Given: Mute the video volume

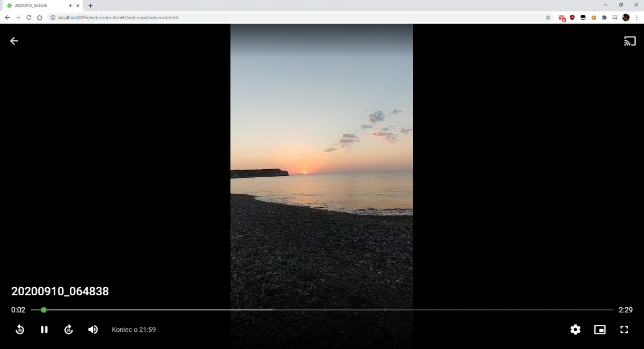Looking at the screenshot, I should coord(93,329).
